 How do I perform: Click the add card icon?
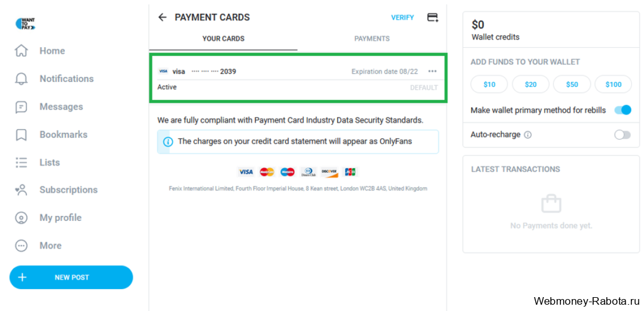(x=433, y=17)
